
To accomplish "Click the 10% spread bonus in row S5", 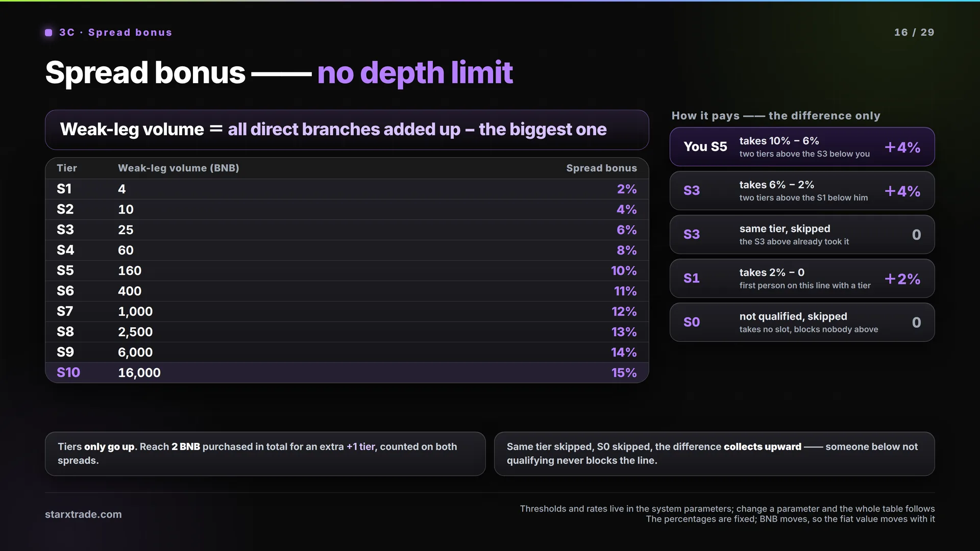I will [x=624, y=270].
